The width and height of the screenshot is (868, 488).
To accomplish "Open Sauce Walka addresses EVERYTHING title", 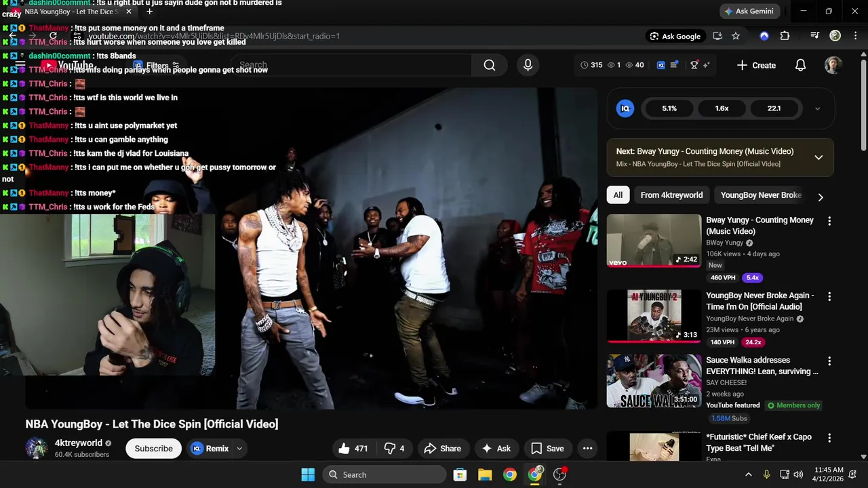I will [762, 365].
